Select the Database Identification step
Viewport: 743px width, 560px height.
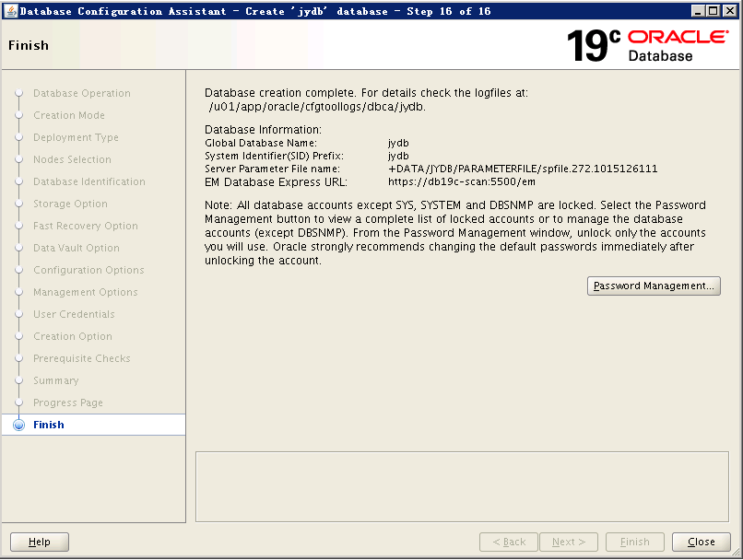pos(89,181)
